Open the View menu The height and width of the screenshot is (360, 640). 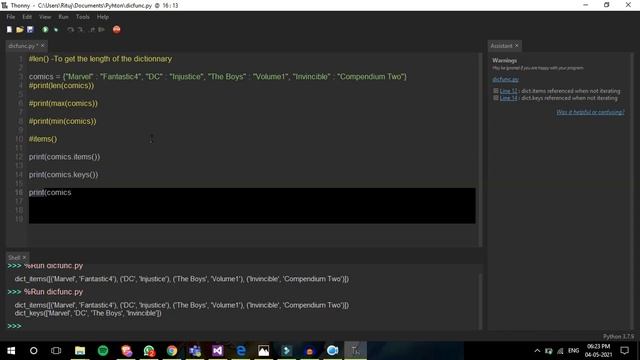tap(45, 17)
